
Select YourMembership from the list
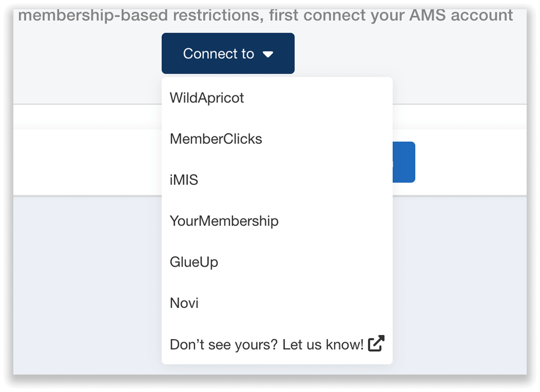[224, 221]
